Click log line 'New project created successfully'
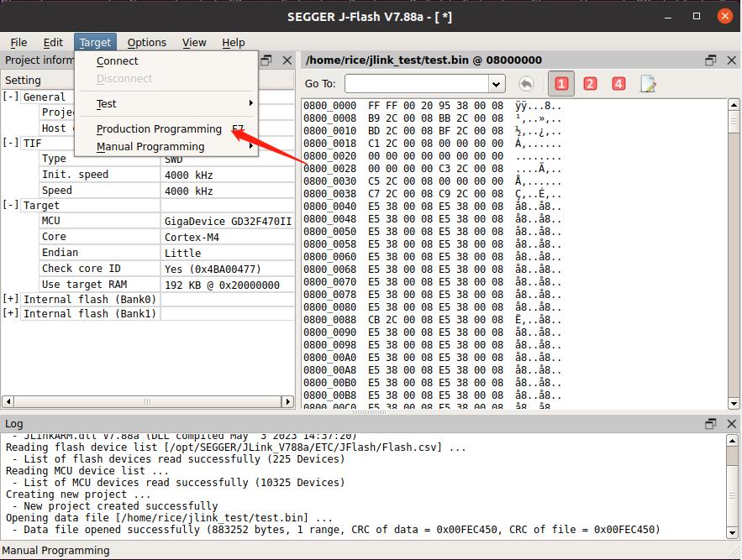The height and width of the screenshot is (560, 742). tap(121, 506)
